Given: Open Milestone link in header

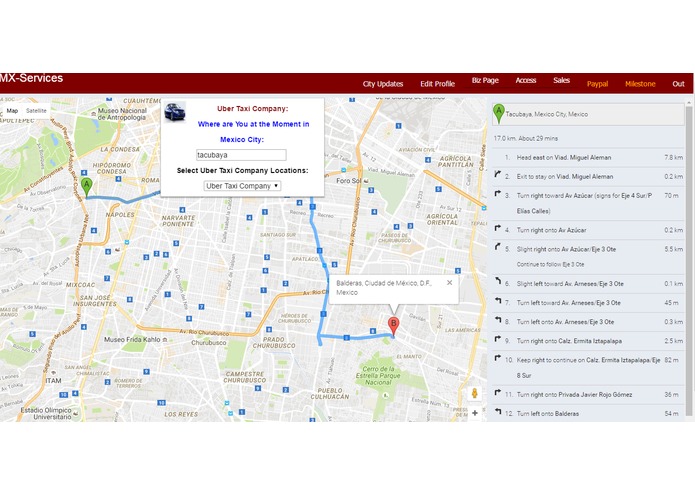Looking at the screenshot, I should 640,84.
